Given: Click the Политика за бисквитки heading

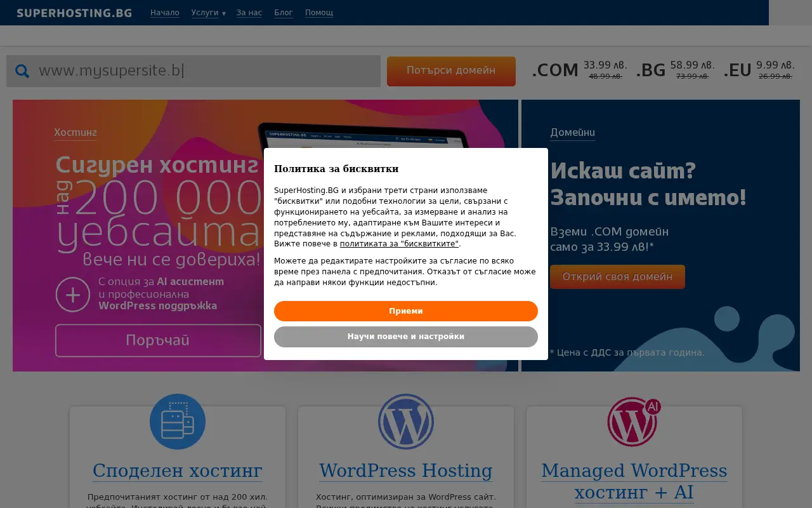Looking at the screenshot, I should coord(336,168).
